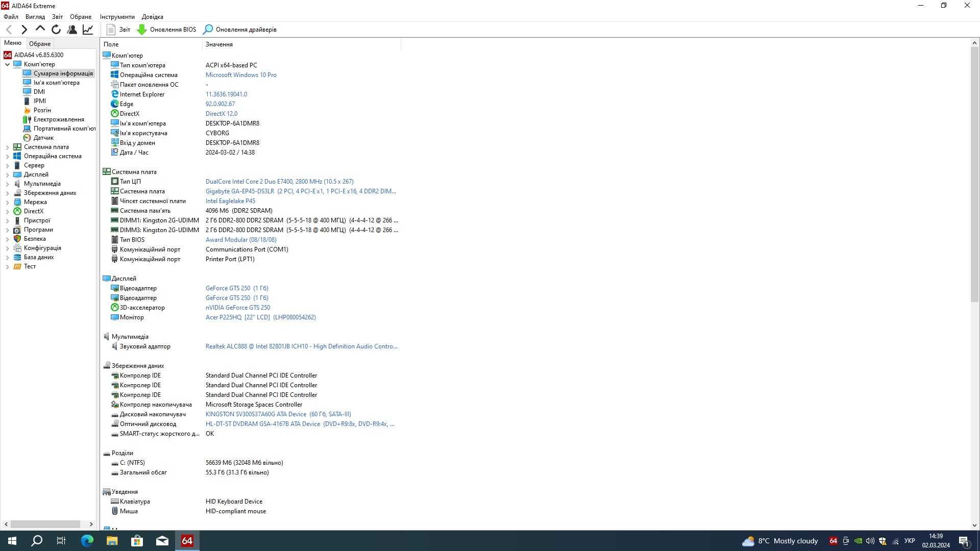Open the Звіт menu in menu bar
The image size is (980, 551).
point(58,17)
